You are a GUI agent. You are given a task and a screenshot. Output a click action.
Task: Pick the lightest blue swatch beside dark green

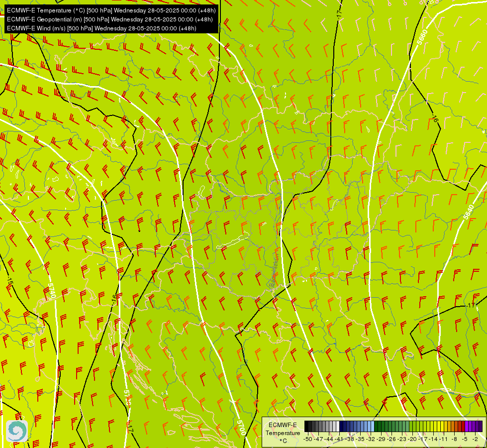point(373,426)
